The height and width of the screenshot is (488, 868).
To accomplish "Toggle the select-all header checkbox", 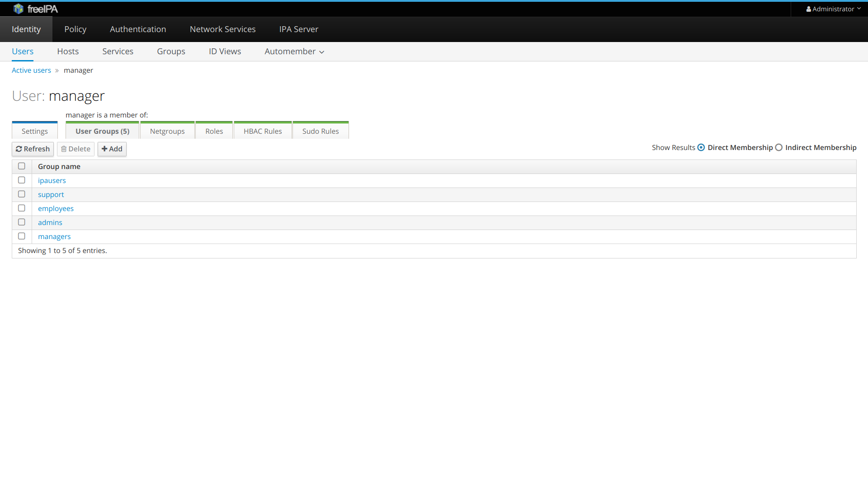I will point(22,166).
